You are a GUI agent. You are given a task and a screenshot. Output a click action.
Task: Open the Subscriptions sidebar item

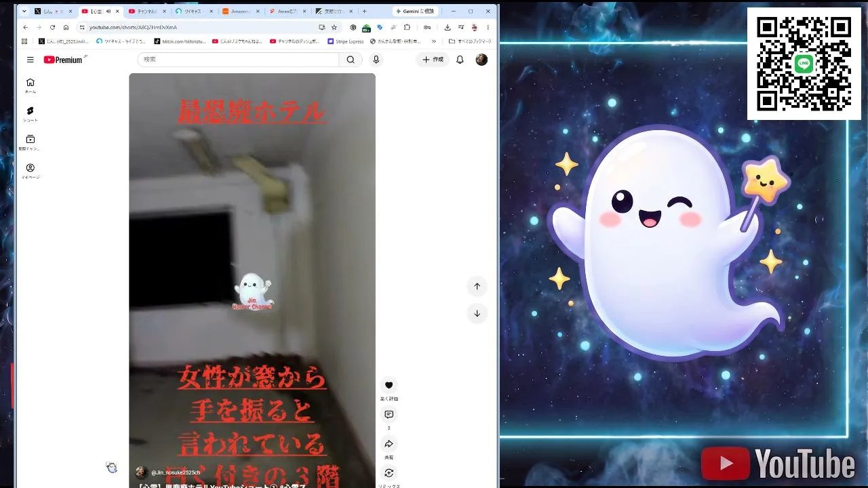point(30,142)
